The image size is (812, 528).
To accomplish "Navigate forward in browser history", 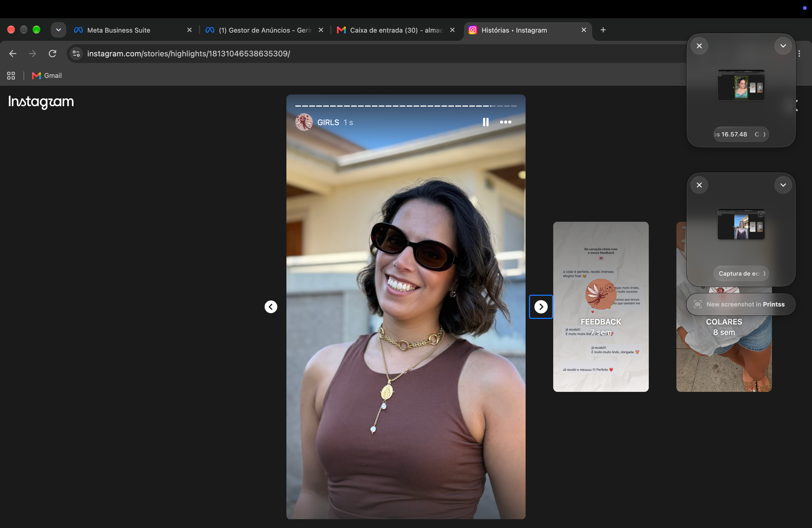I will (x=32, y=54).
